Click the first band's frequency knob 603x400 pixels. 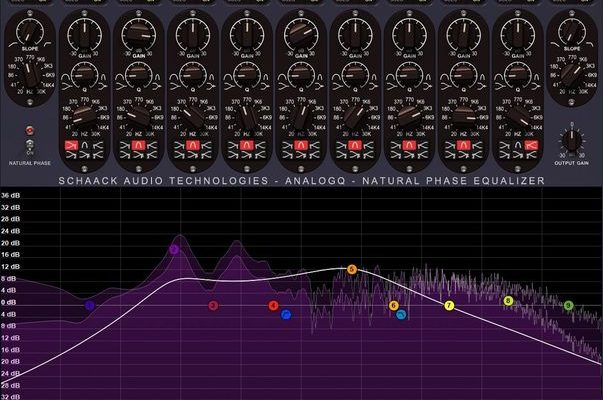pos(84,116)
